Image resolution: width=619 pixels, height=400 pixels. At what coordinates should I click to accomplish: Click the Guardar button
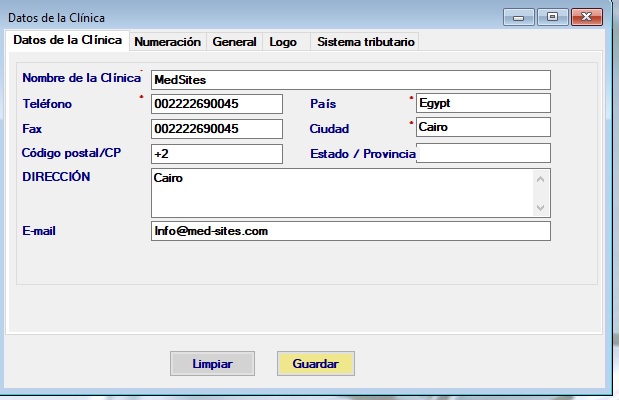pos(315,364)
